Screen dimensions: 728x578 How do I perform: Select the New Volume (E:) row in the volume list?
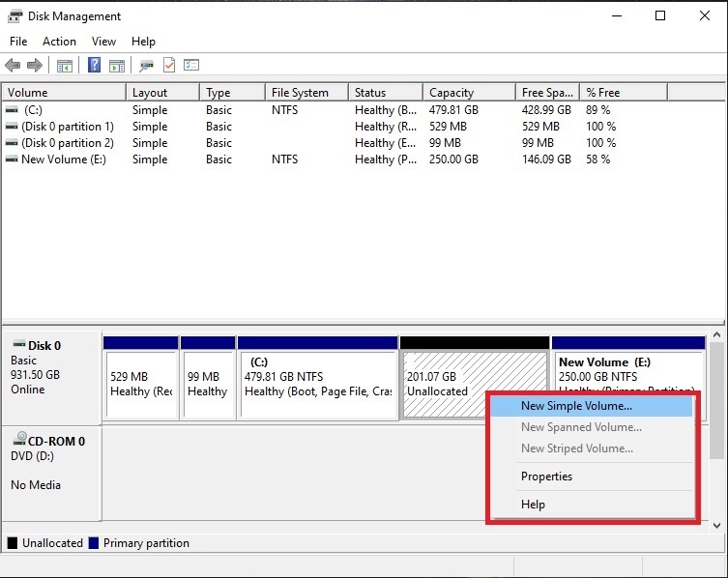63,159
